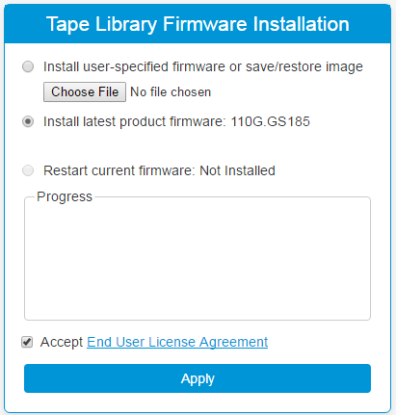Select the user-specified firmware radio button
Screen dimensions: 396x415
(x=28, y=67)
